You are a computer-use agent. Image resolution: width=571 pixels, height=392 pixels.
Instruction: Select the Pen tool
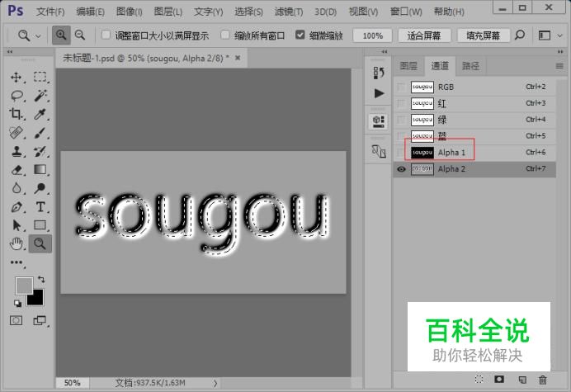click(x=16, y=207)
